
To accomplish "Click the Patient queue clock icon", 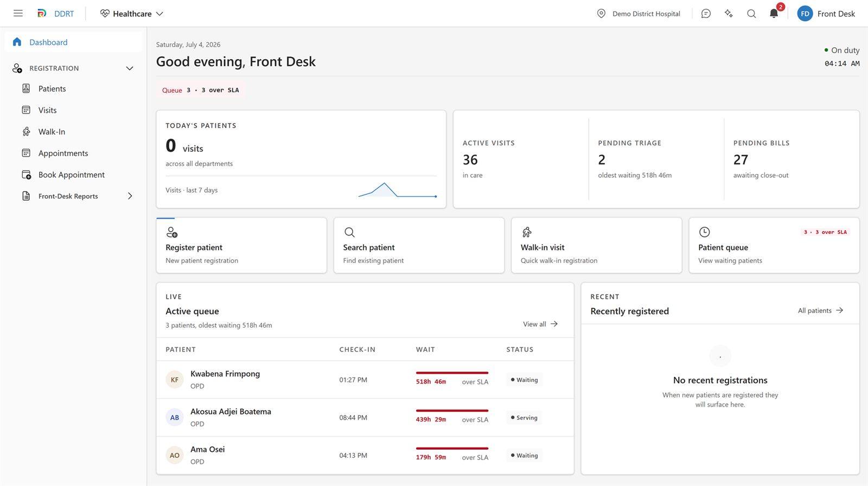I will pyautogui.click(x=704, y=232).
